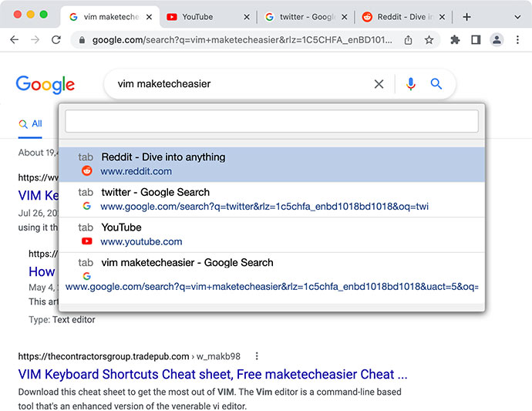Click the forward navigation arrow
Viewport: 532px width, 411px height.
pos(35,39)
